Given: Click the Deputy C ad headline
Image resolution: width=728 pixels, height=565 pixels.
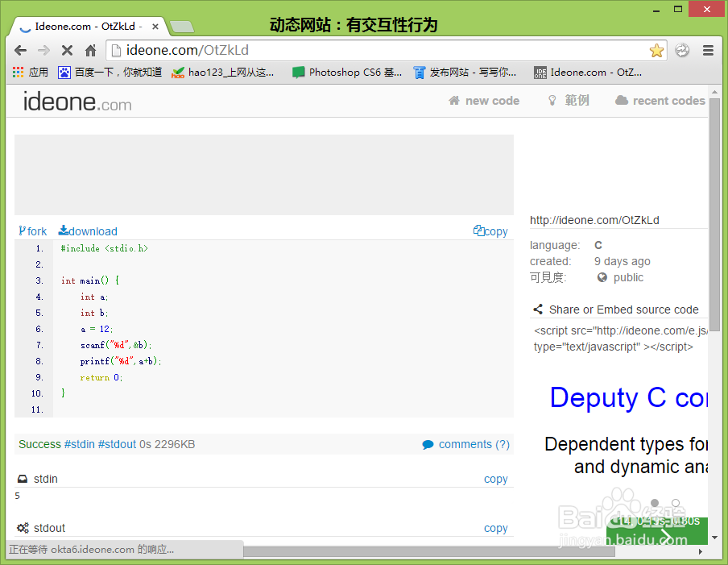Looking at the screenshot, I should click(629, 398).
